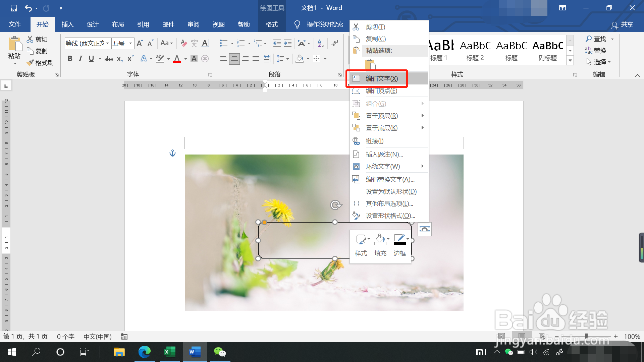Click the 粘贴 Paste button
This screenshot has width=644, height=362.
14,50
